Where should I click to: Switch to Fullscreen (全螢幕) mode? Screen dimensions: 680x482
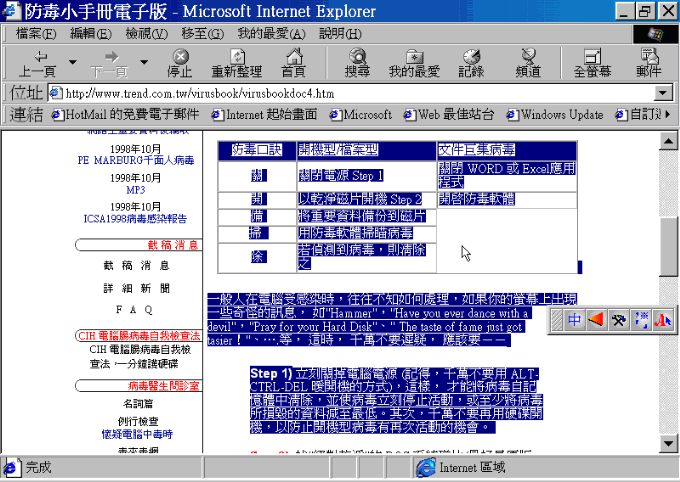592,63
